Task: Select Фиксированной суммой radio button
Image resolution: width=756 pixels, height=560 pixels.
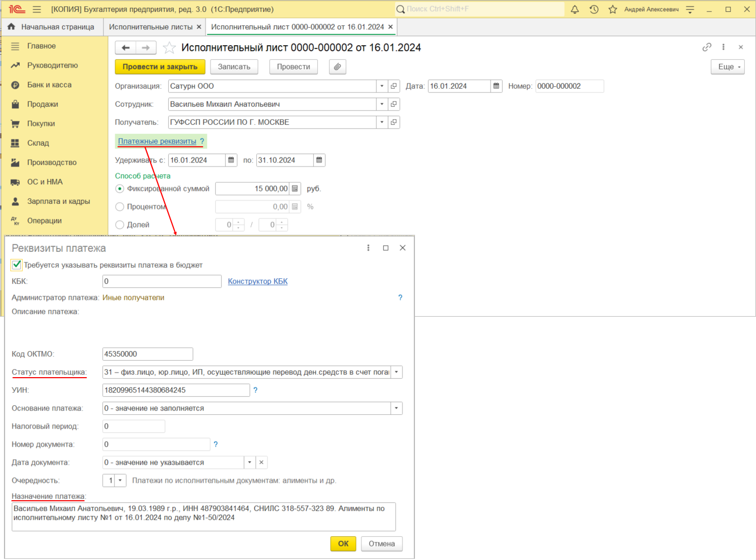Action: point(120,189)
